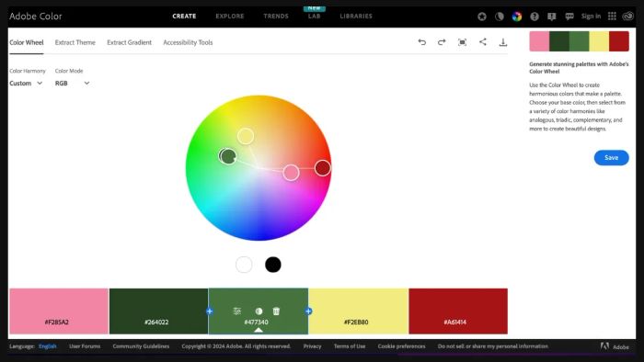Open the Color Harmony Custom dropdown
This screenshot has height=362, width=644.
click(x=26, y=84)
